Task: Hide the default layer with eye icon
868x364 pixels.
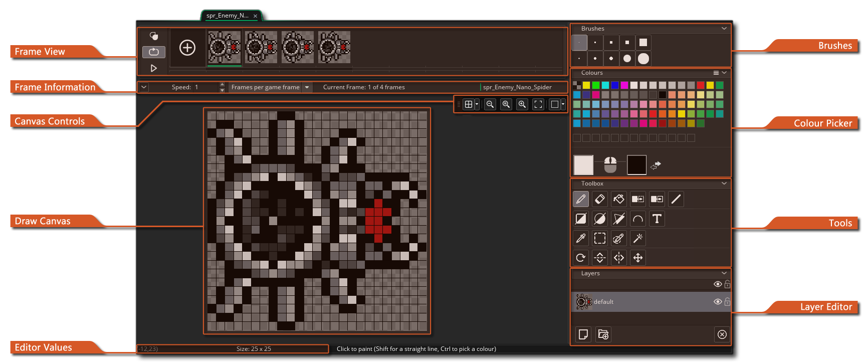Action: click(718, 302)
